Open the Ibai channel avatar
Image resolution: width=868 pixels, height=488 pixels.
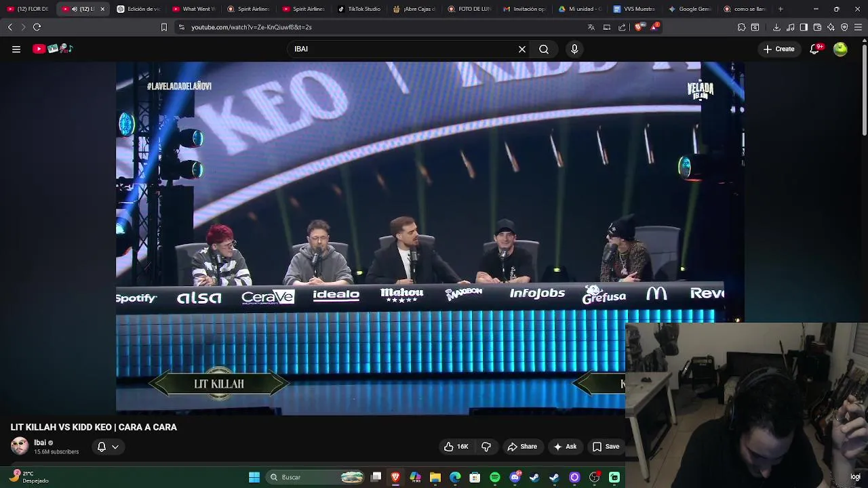[20, 446]
